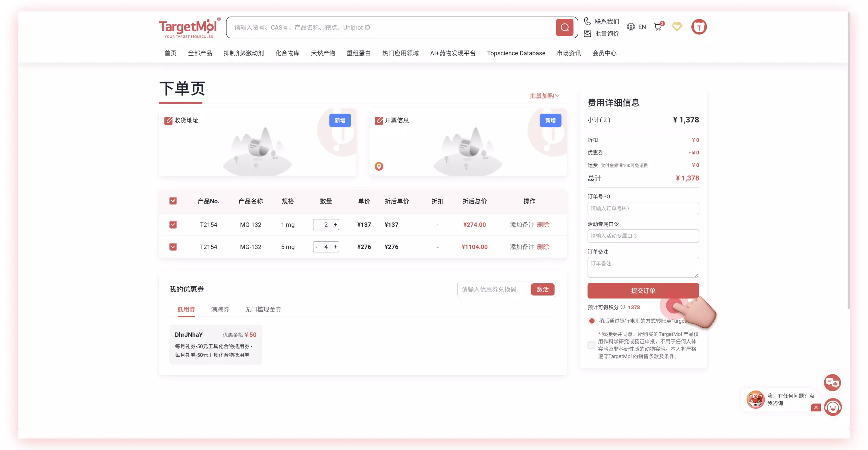Click the phone icon beside 联系我们
This screenshot has height=450, width=868.
point(587,21)
